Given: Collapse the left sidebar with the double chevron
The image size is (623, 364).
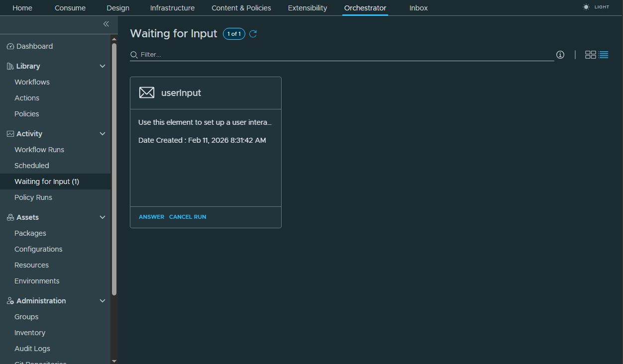Looking at the screenshot, I should click(x=106, y=23).
